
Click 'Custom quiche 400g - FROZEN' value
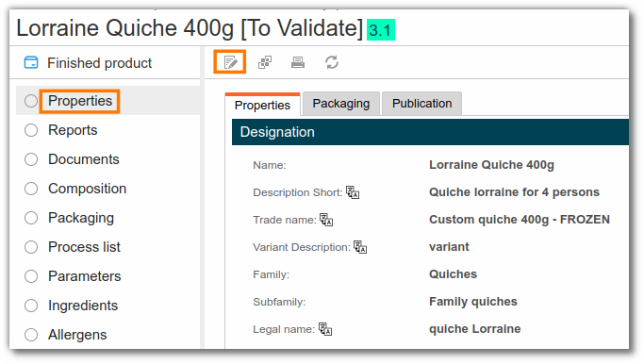pos(520,220)
